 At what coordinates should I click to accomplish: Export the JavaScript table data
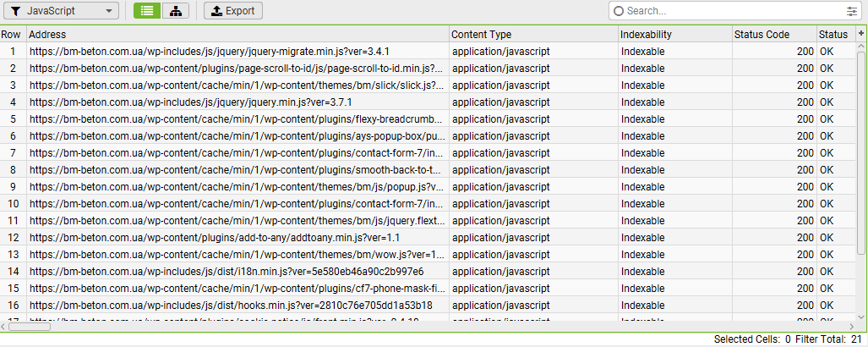[x=233, y=10]
